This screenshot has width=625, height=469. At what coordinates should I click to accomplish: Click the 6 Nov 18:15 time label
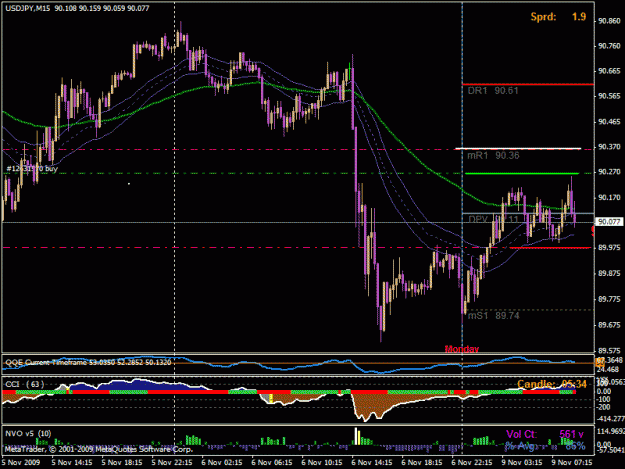(x=422, y=463)
